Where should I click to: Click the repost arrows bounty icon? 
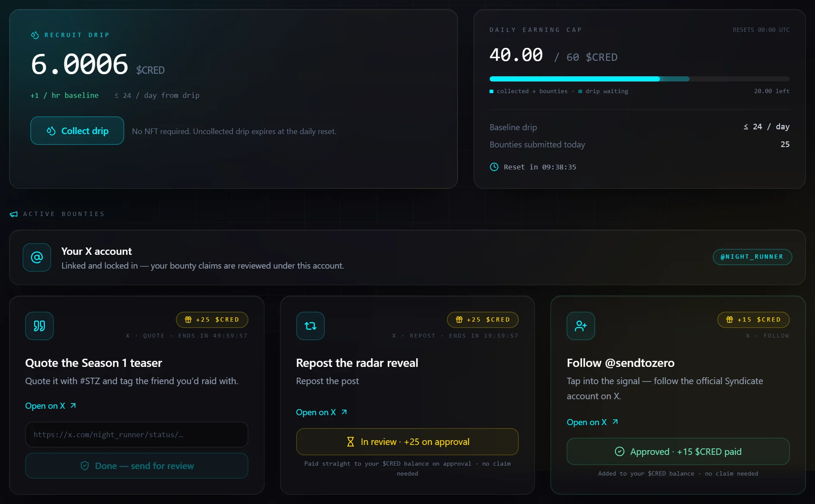[310, 326]
